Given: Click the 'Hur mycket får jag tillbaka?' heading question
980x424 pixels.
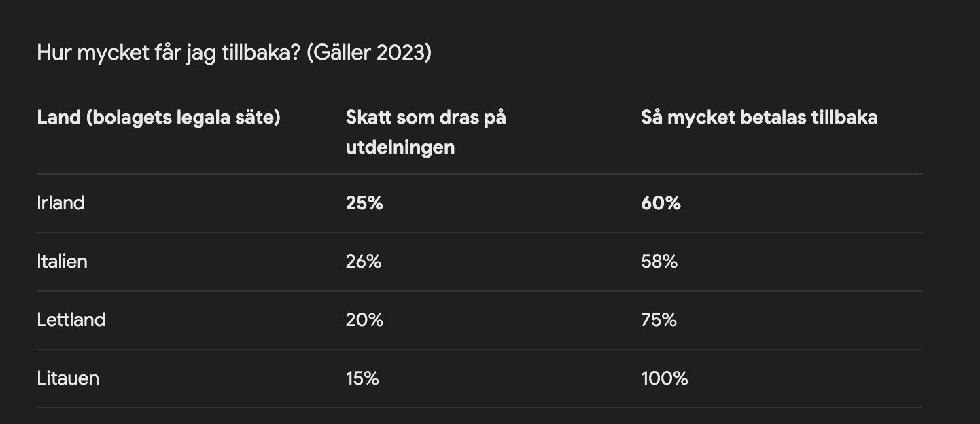Looking at the screenshot, I should pyautogui.click(x=169, y=53).
